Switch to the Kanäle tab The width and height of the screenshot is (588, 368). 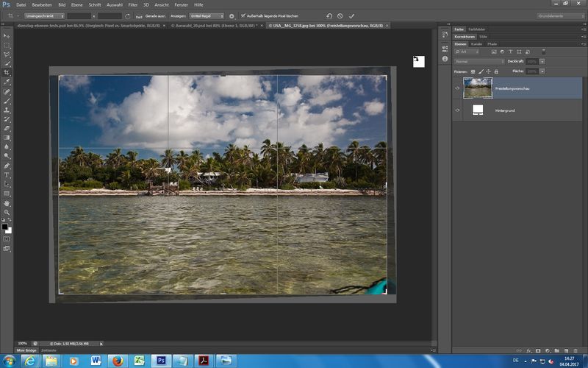tap(476, 44)
